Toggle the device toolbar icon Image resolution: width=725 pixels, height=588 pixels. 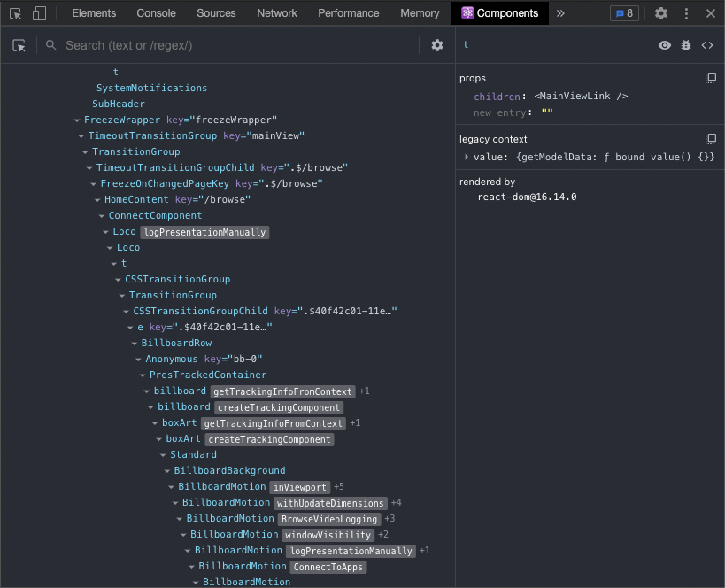click(36, 13)
